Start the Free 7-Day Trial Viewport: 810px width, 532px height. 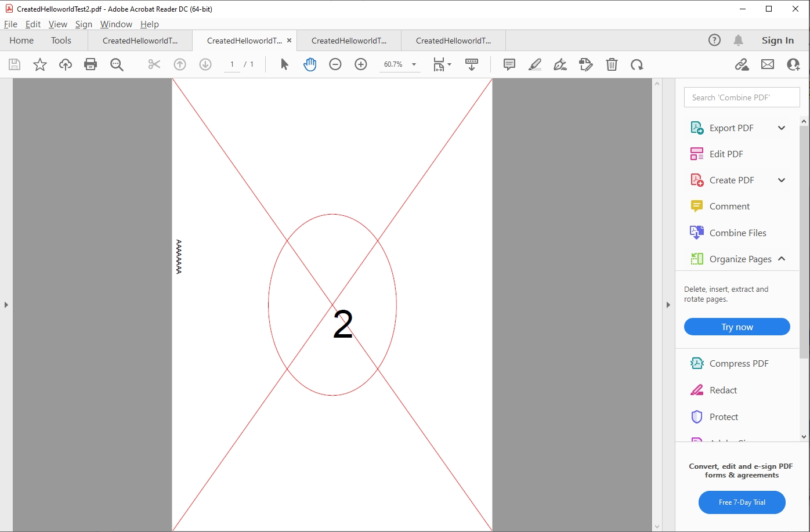(742, 502)
